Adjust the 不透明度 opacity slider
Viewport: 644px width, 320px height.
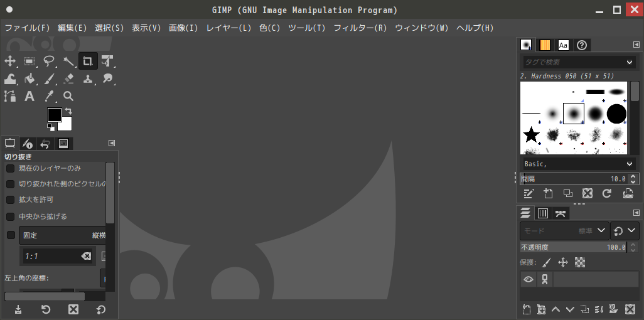[573, 247]
